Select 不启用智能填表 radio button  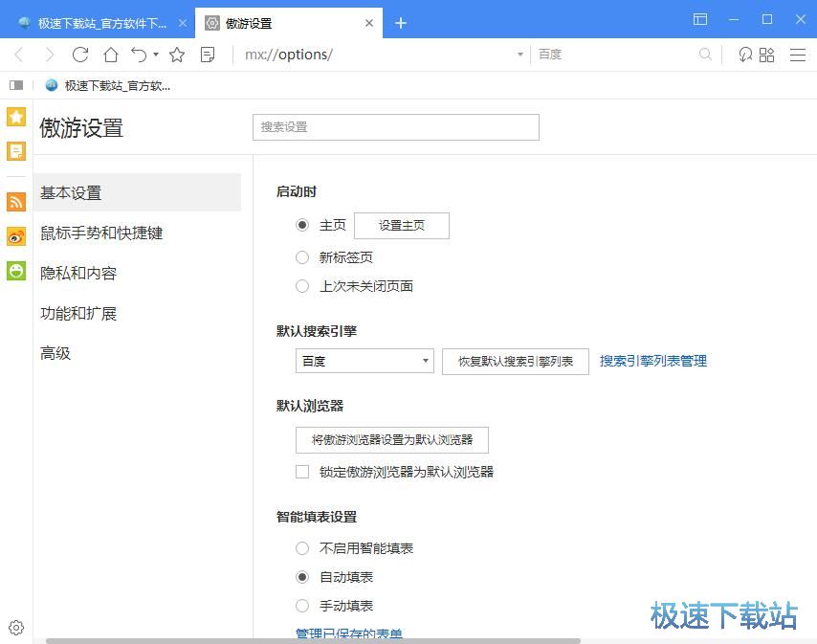pyautogui.click(x=302, y=548)
